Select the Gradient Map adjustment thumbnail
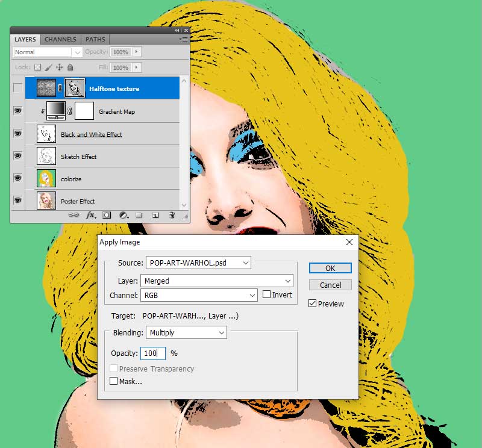The width and height of the screenshot is (482, 448). pyautogui.click(x=55, y=111)
